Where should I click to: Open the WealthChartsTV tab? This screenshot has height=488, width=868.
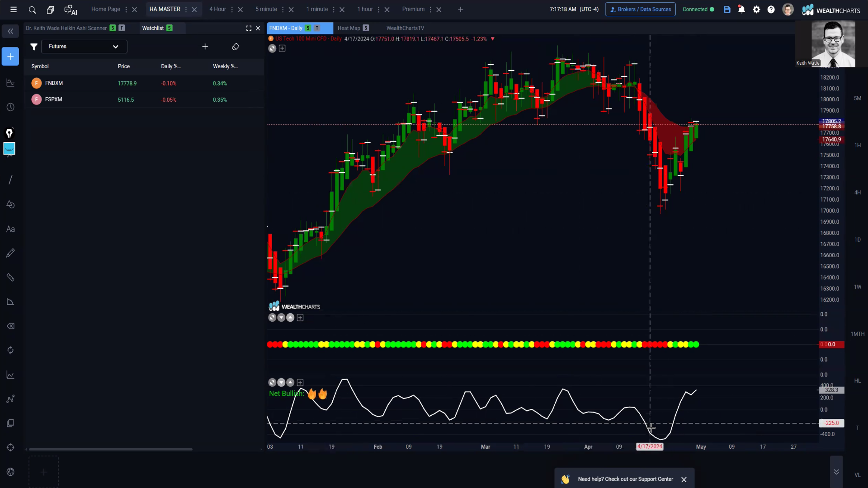(405, 28)
